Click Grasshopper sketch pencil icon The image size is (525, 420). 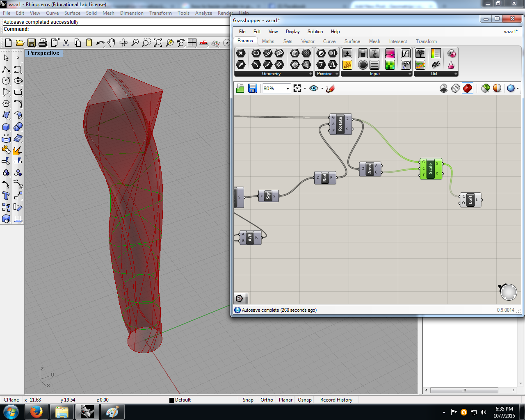point(331,89)
